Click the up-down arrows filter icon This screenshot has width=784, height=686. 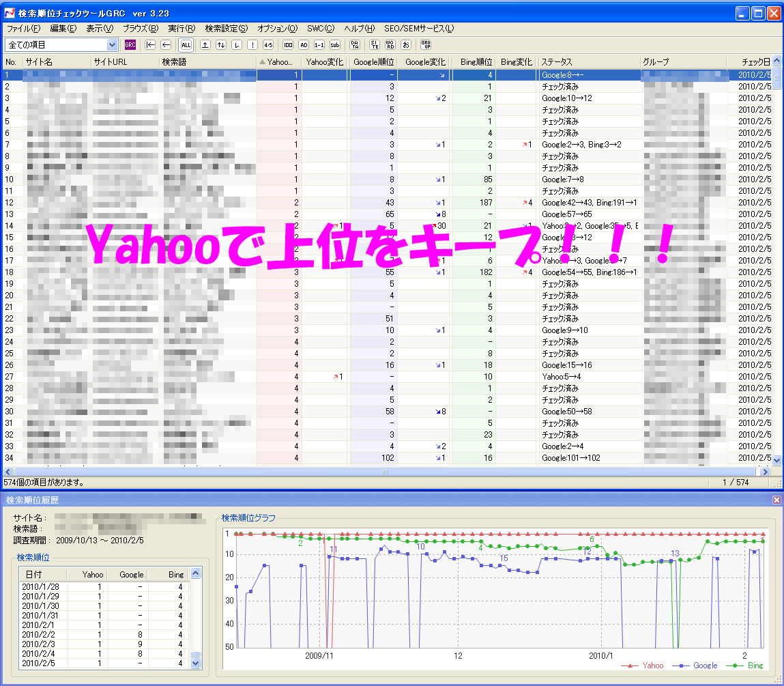pyautogui.click(x=221, y=45)
